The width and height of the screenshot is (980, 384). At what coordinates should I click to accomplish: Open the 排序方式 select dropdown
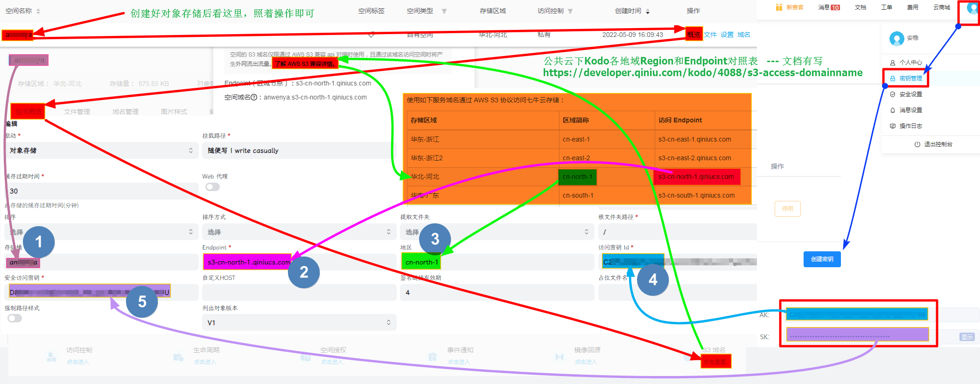tap(299, 232)
